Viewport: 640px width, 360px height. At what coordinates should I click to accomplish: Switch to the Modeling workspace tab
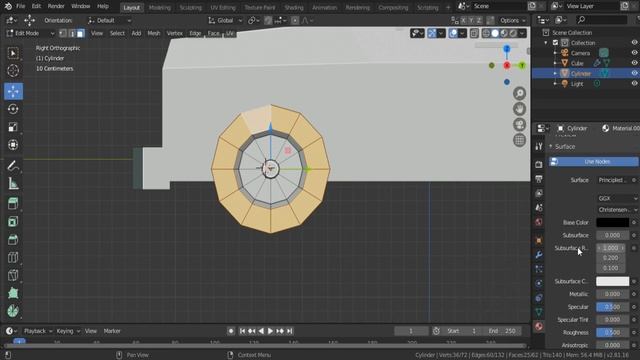pos(160,7)
